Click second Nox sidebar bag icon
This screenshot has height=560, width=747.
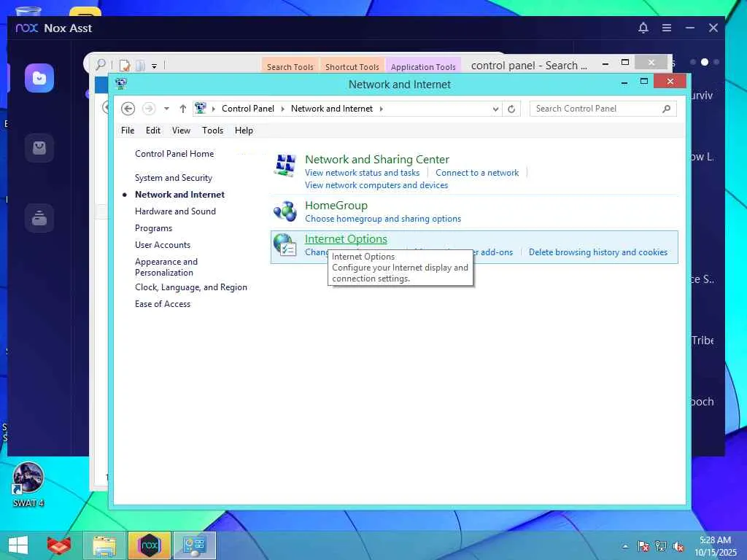39,148
